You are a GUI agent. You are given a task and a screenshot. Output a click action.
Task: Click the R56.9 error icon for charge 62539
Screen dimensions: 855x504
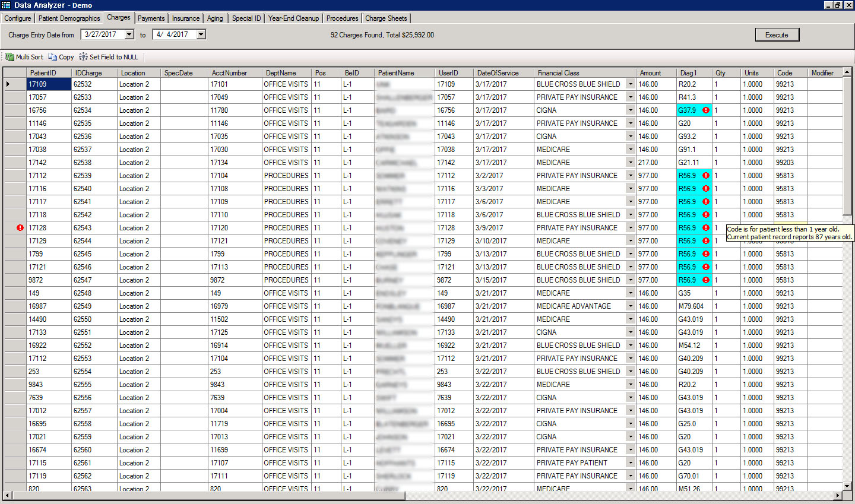click(x=706, y=176)
